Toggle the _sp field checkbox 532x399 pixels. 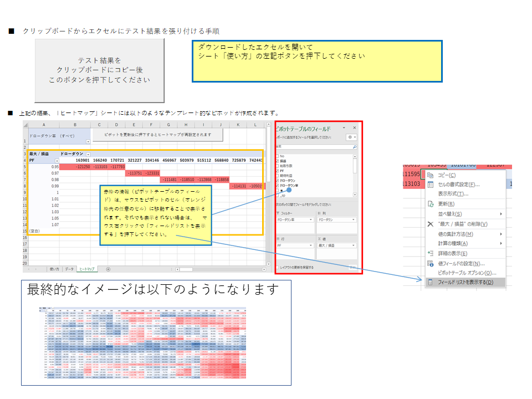277,196
